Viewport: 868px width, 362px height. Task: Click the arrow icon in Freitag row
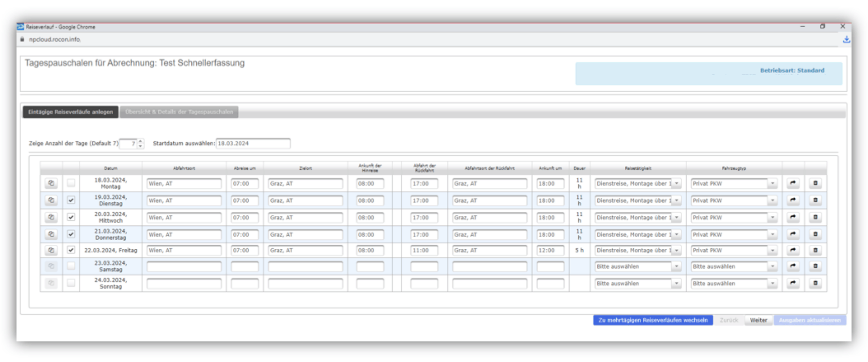tap(793, 250)
